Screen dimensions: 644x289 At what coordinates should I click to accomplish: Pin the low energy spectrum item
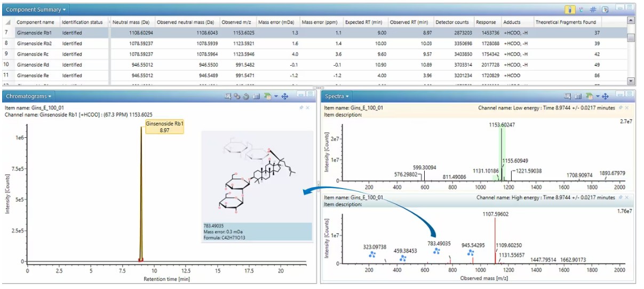(x=622, y=107)
